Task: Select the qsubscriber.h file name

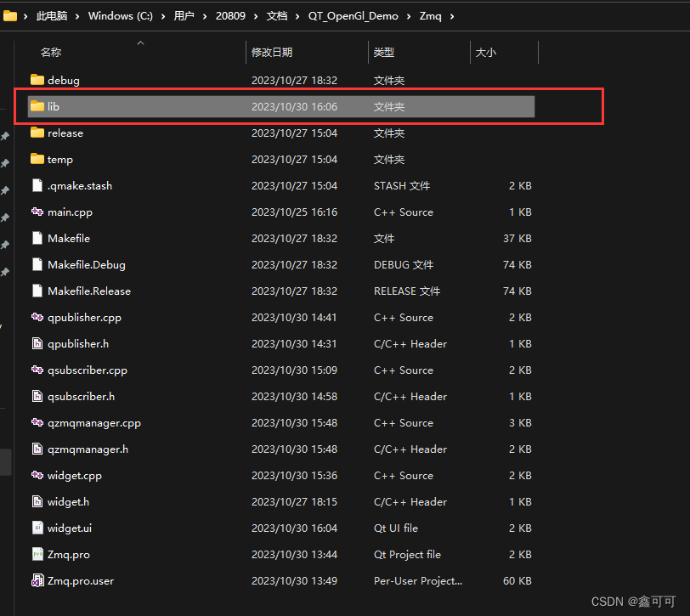Action: pos(82,397)
